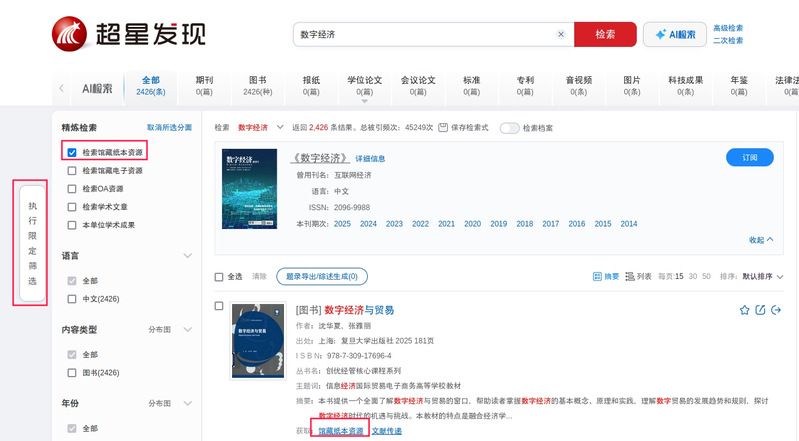This screenshot has width=799, height=441.
Task: Open the 馆藏纸本资源 link
Action: tap(340, 431)
